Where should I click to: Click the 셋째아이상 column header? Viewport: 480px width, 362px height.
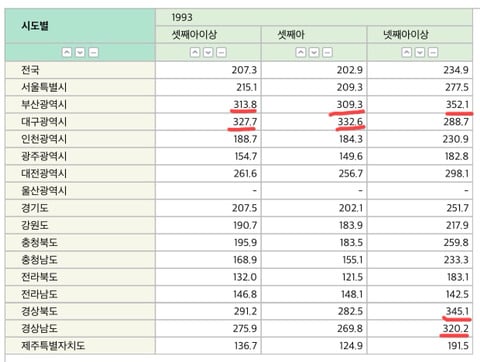pyautogui.click(x=208, y=35)
